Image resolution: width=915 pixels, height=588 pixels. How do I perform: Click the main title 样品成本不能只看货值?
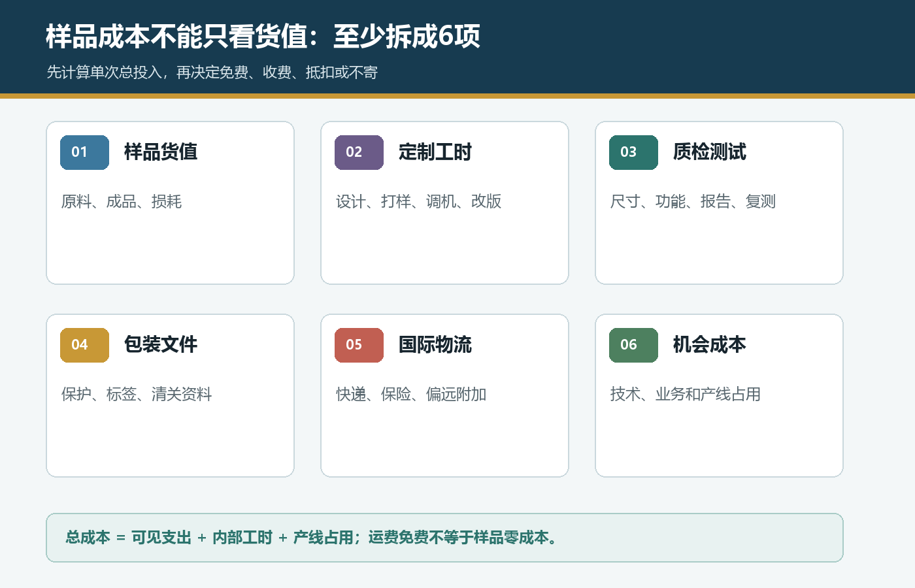263,37
